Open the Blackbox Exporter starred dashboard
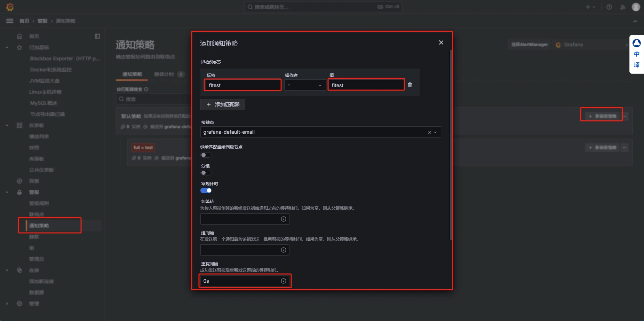The width and height of the screenshot is (644, 321). pos(65,58)
